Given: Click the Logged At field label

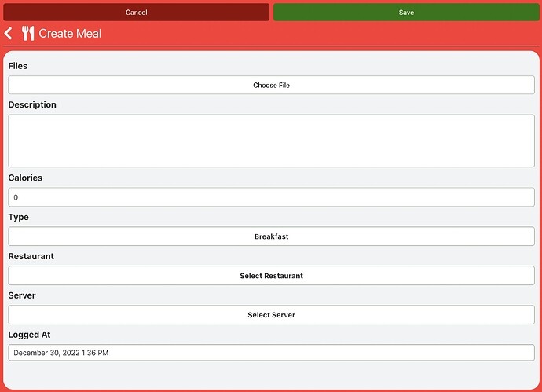Looking at the screenshot, I should tap(29, 335).
